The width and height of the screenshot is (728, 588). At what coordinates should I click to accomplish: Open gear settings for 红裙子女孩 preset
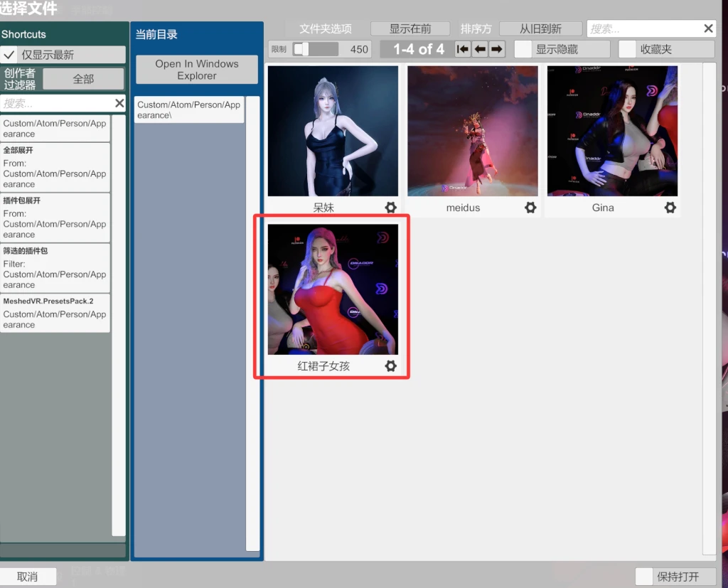(390, 366)
